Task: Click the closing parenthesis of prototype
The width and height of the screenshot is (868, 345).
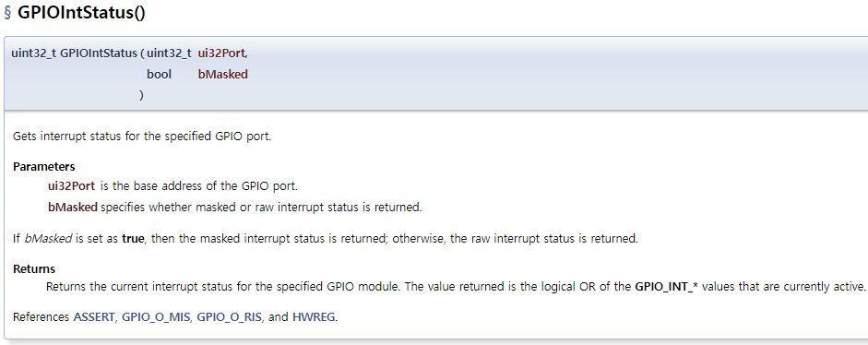Action: pos(142,95)
